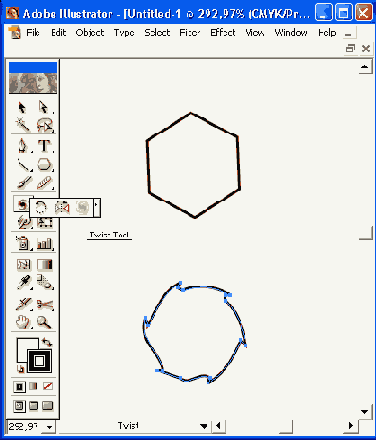Select the Type tool
This screenshot has height=440, width=376.
coord(44,146)
